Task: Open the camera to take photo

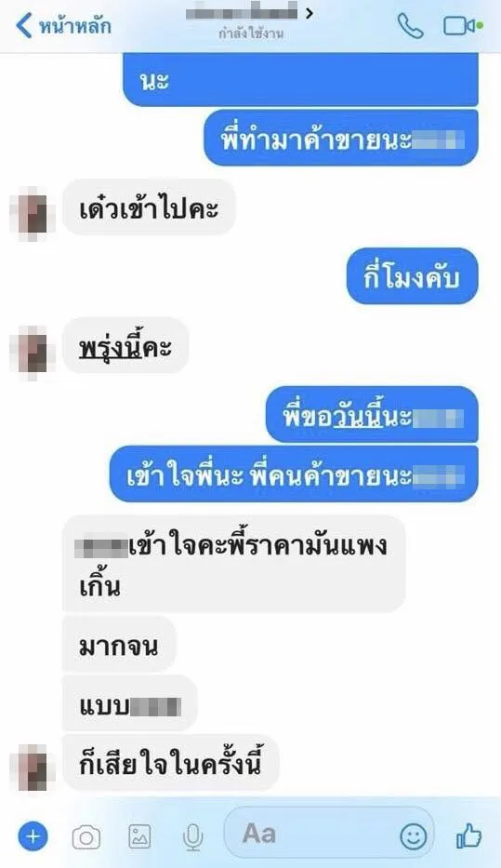Action: [86, 837]
